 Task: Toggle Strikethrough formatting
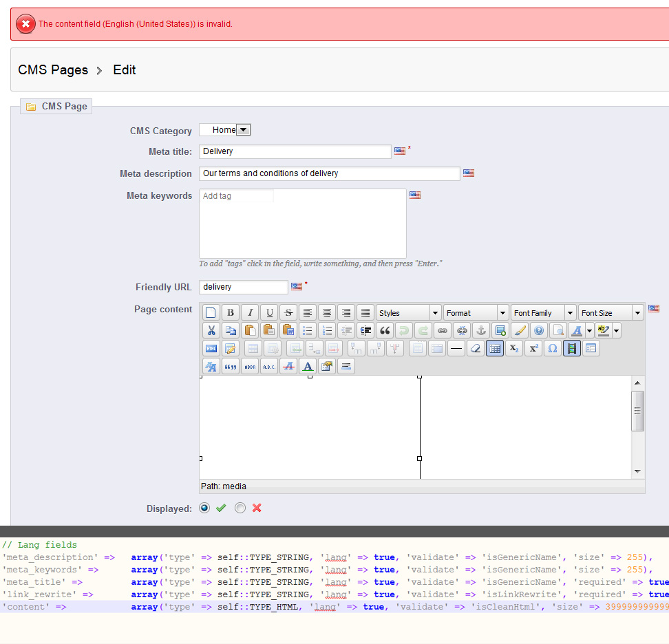[288, 312]
